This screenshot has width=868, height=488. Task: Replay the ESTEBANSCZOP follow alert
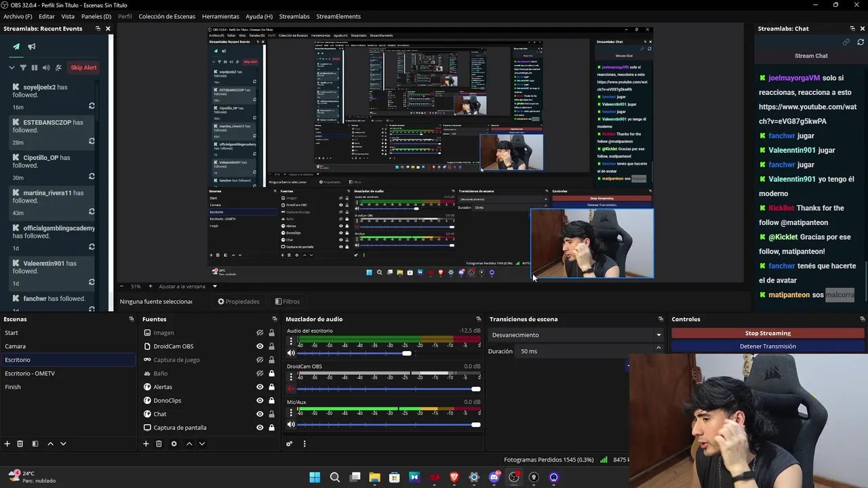coord(92,142)
